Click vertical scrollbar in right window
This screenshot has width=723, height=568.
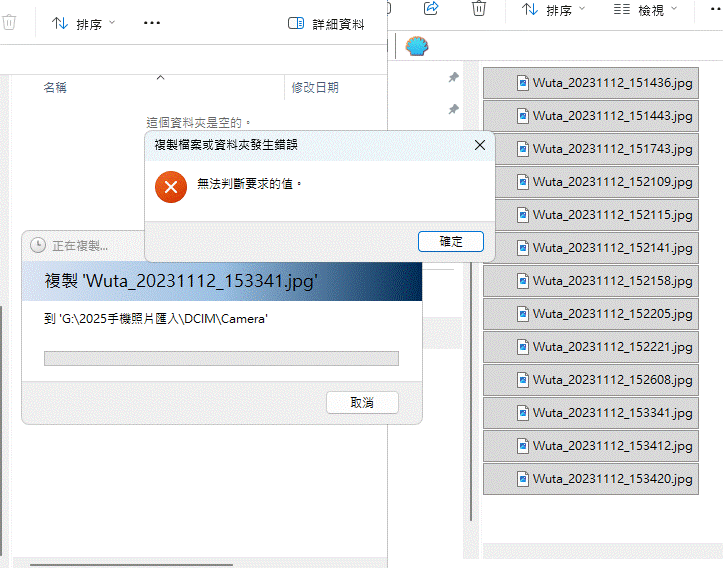[x=471, y=392]
